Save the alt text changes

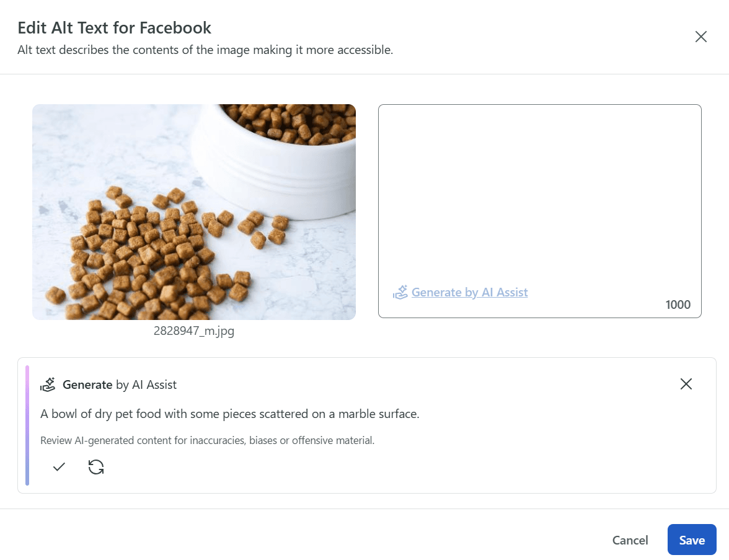click(x=691, y=540)
